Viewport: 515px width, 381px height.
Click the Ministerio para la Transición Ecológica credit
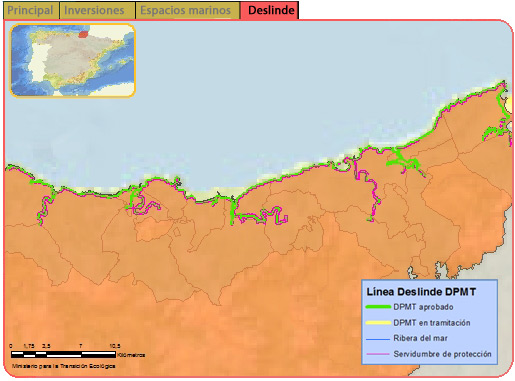click(x=64, y=366)
